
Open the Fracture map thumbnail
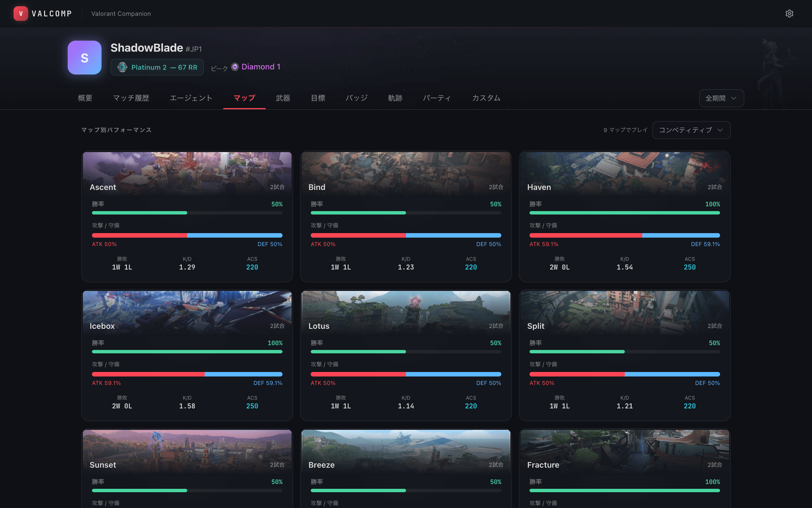click(x=625, y=452)
